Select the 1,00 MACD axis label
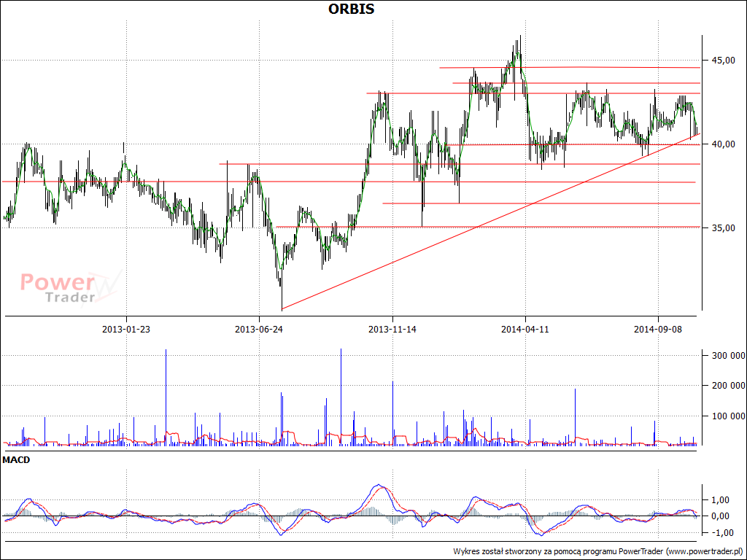The width and height of the screenshot is (747, 560). (x=720, y=500)
